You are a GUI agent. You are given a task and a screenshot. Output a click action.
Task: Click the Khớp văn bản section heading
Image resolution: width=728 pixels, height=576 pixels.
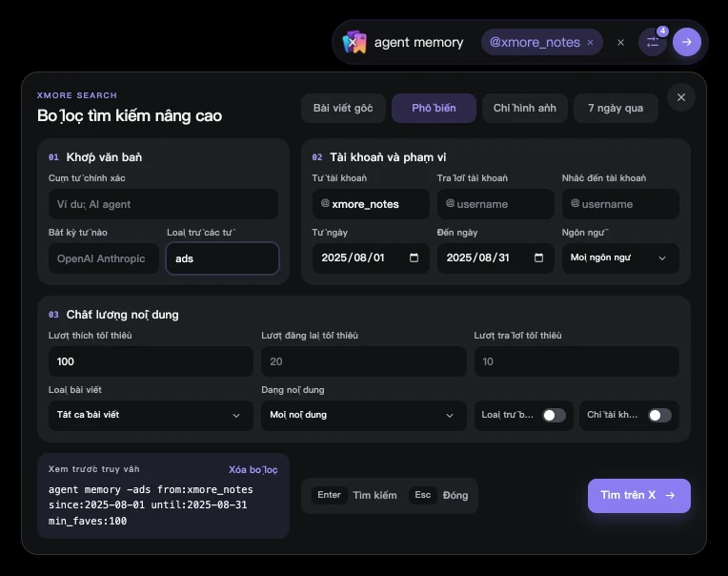pyautogui.click(x=104, y=157)
